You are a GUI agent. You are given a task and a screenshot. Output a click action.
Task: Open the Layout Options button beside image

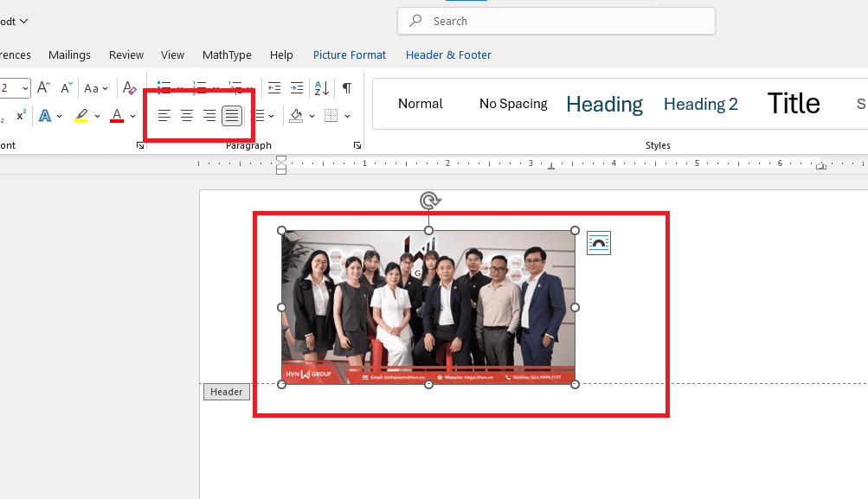click(x=598, y=243)
